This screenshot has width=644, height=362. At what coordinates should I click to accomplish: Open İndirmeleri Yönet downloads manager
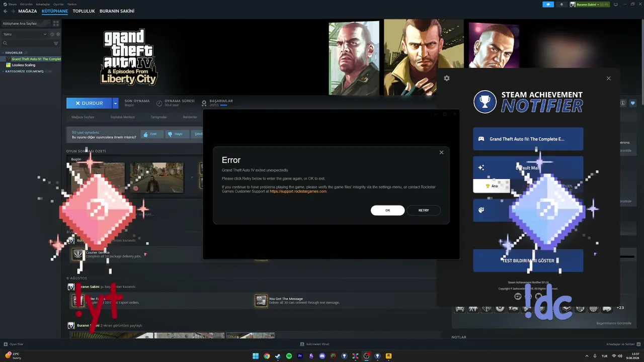click(315, 344)
